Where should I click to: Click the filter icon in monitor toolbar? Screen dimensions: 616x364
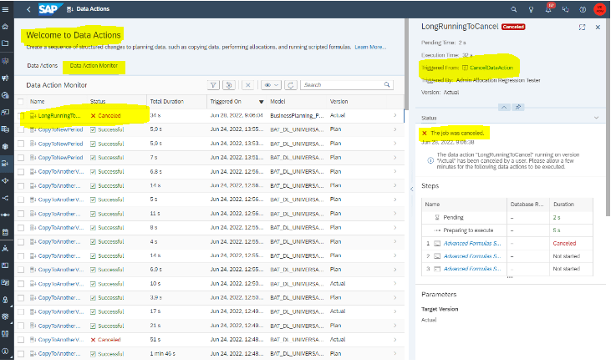(x=213, y=85)
